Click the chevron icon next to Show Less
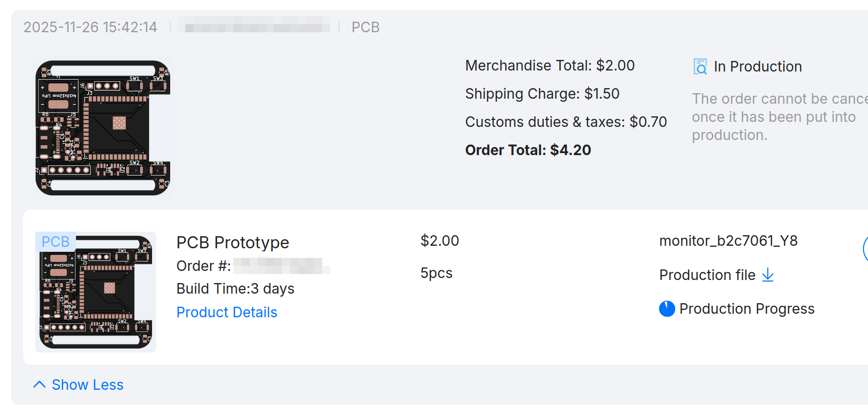 [39, 384]
